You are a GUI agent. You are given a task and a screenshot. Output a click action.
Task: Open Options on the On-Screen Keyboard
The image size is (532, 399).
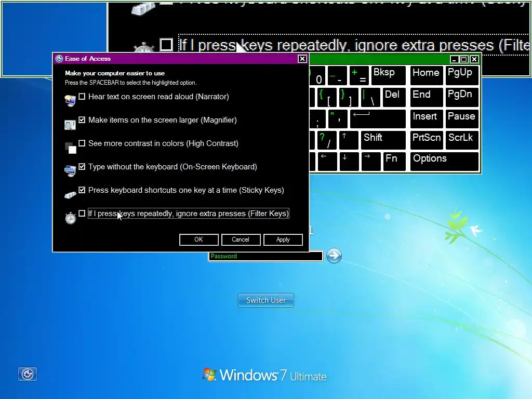[x=445, y=162]
